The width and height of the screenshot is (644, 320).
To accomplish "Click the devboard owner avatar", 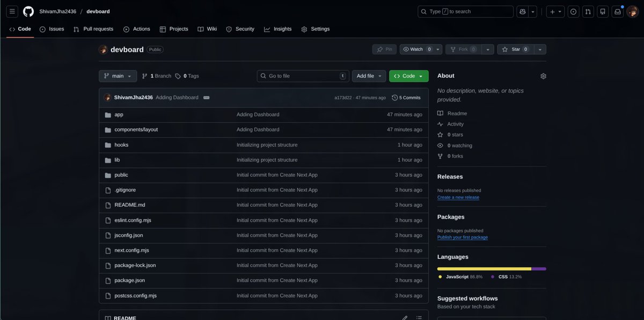I will [x=103, y=49].
